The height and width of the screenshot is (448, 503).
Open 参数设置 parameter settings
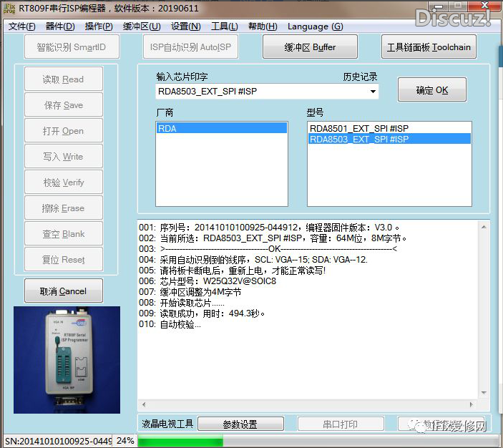coord(240,424)
